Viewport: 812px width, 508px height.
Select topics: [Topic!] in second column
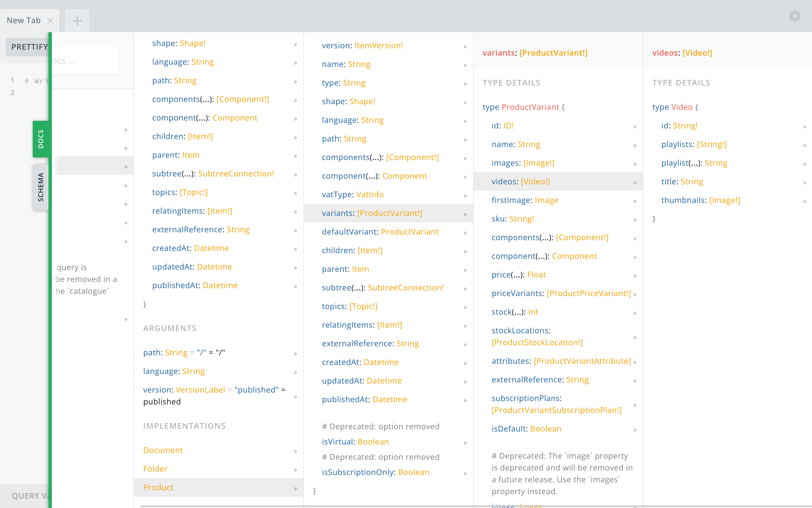[x=219, y=192]
